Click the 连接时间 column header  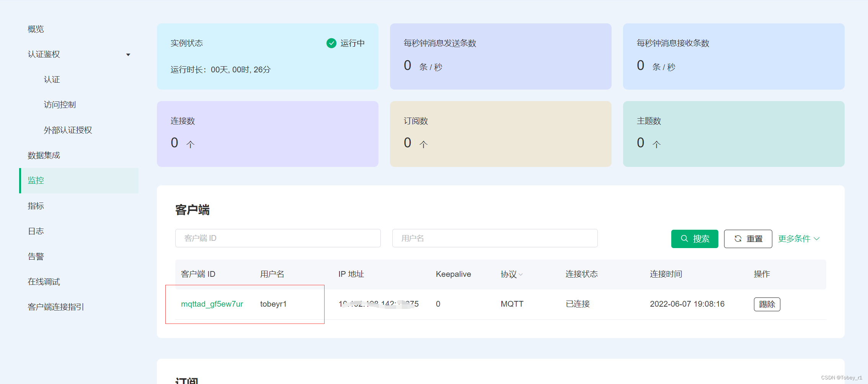(666, 274)
